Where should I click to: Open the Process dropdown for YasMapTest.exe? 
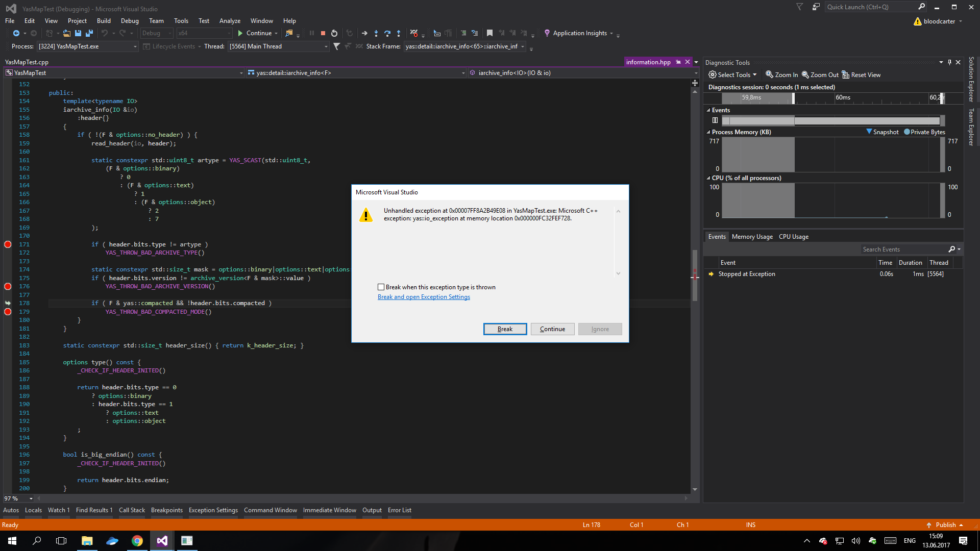point(135,46)
